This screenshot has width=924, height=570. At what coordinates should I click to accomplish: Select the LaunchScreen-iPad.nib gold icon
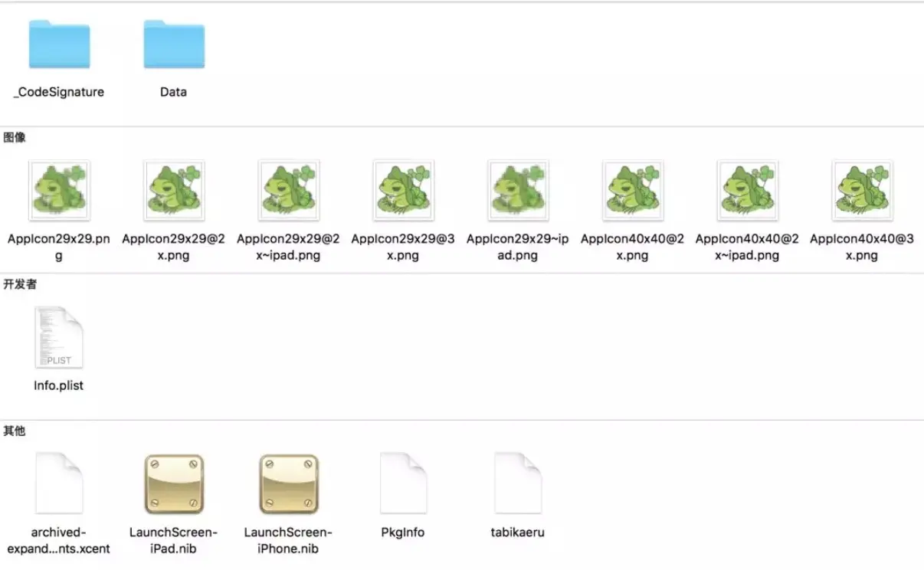click(174, 484)
